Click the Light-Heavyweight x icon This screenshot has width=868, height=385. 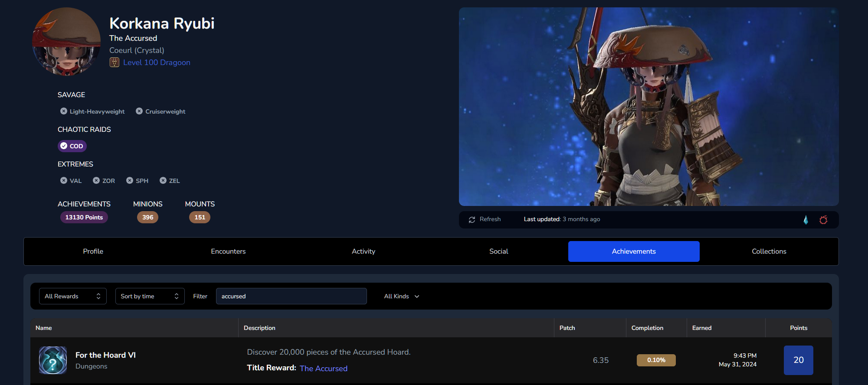click(x=64, y=111)
